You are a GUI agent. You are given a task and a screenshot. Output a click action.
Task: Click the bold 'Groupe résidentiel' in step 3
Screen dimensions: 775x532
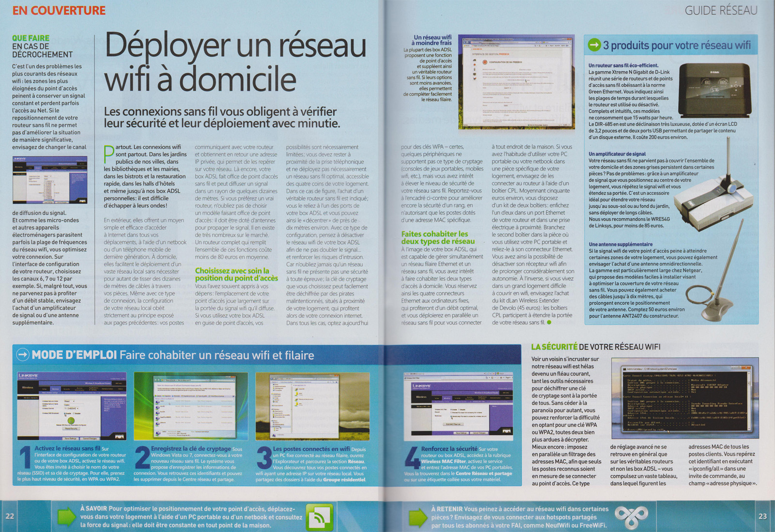pyautogui.click(x=344, y=480)
